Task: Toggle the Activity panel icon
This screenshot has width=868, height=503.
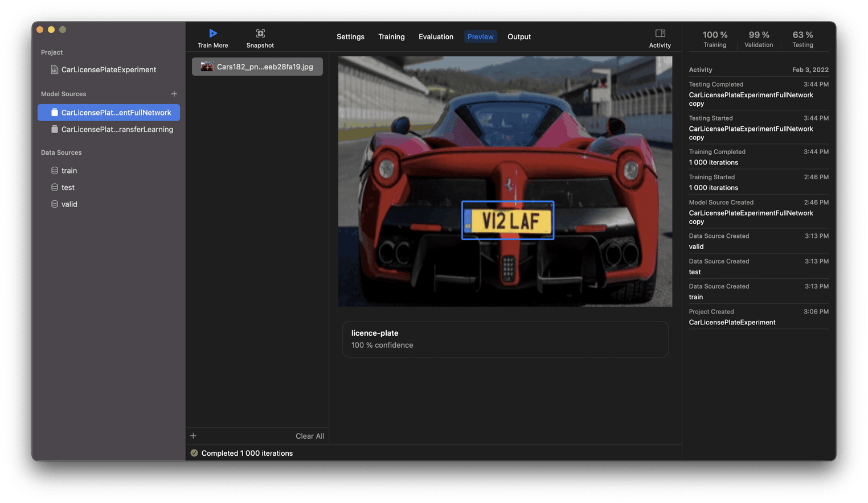Action: (660, 33)
